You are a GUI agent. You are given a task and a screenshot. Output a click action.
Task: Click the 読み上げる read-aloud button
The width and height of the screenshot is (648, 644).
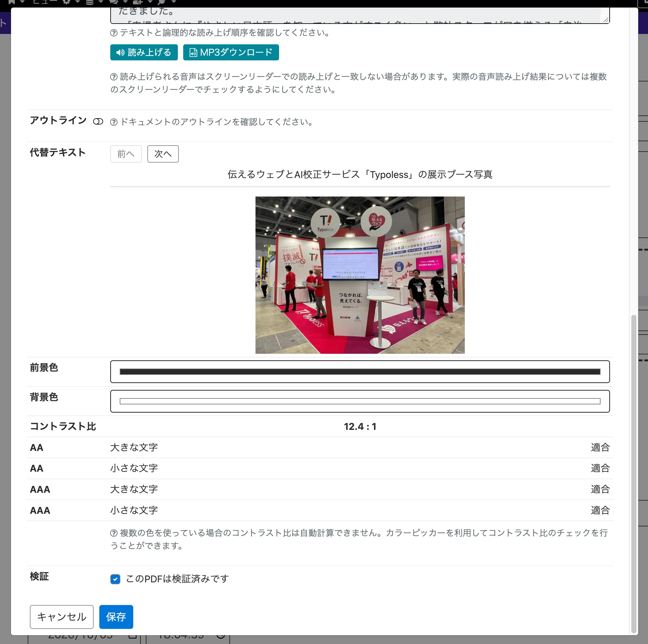[x=144, y=52]
